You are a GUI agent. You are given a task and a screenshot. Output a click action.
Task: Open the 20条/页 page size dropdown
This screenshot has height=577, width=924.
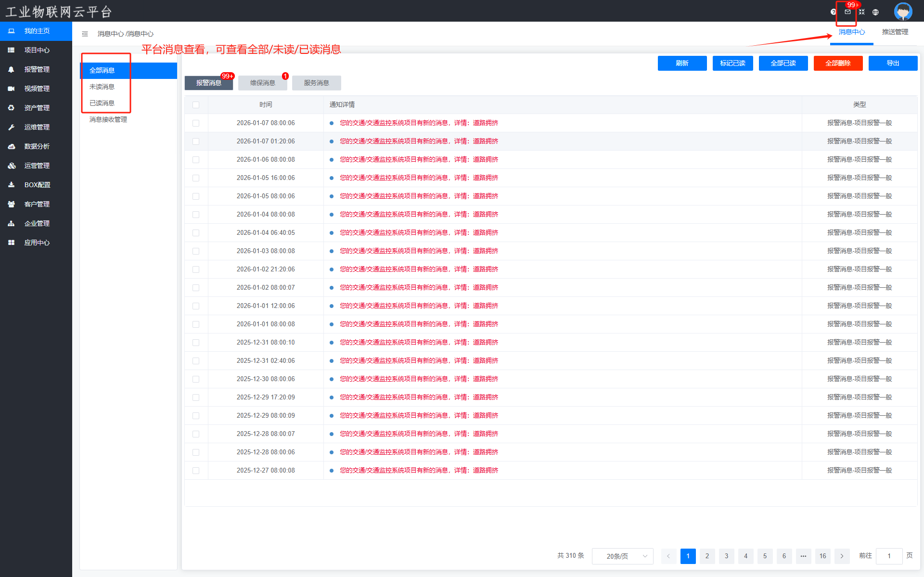click(x=622, y=556)
